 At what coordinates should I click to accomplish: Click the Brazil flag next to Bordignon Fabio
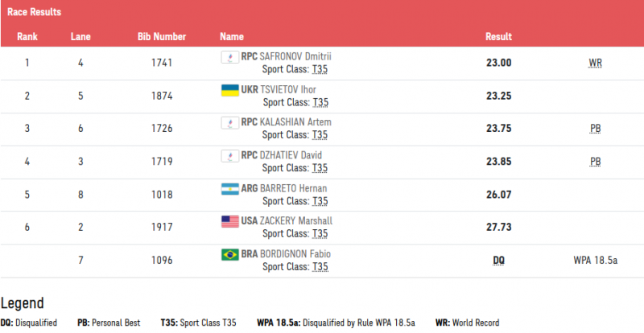point(229,254)
